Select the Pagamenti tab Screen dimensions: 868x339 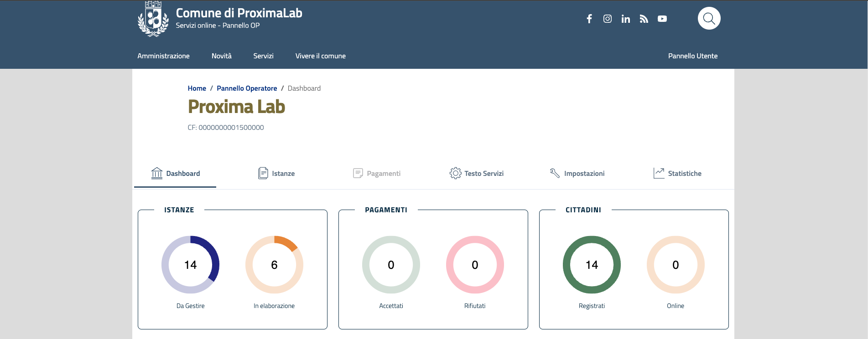tap(377, 174)
